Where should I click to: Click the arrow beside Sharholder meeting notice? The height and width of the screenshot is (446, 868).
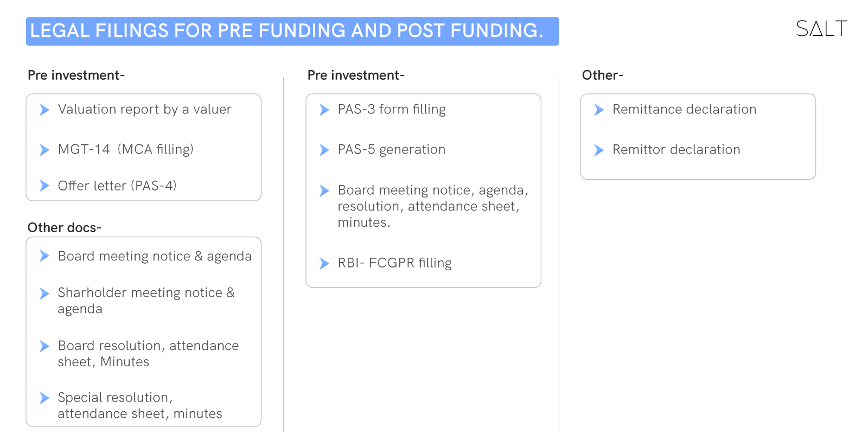click(44, 294)
